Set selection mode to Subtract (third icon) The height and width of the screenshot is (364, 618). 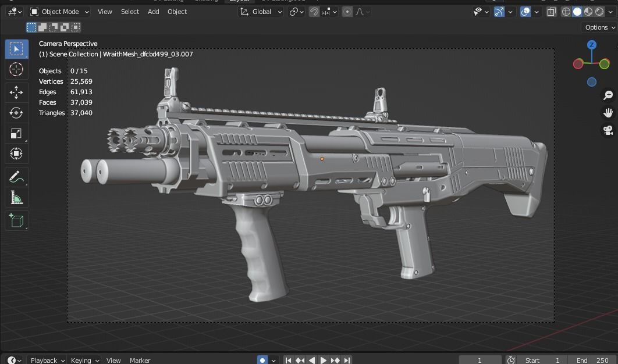click(53, 27)
